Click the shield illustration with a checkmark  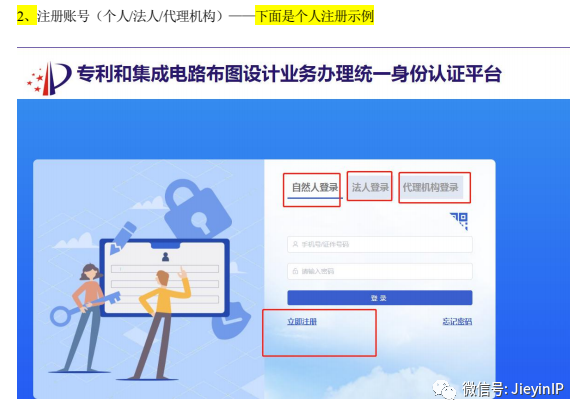[230, 321]
